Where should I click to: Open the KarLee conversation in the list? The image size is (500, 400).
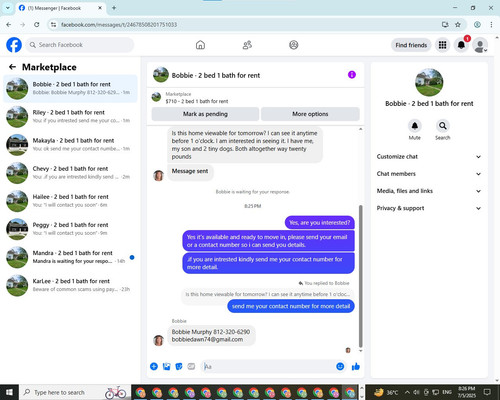70,285
